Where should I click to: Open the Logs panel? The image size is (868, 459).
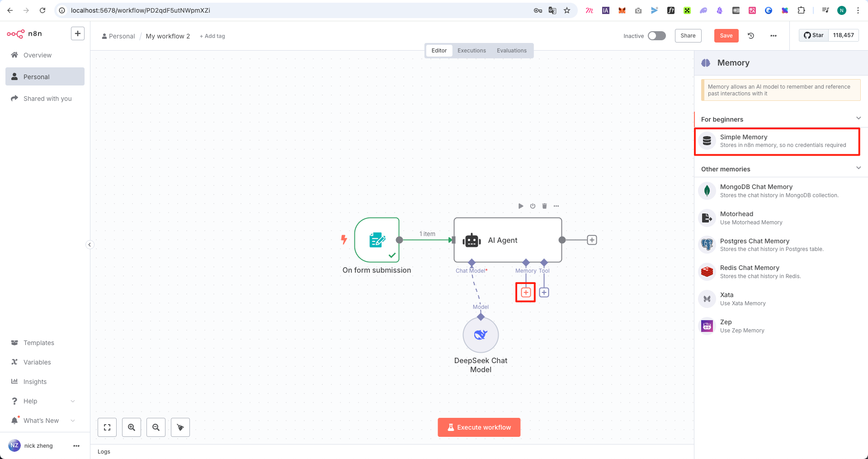coord(104,452)
